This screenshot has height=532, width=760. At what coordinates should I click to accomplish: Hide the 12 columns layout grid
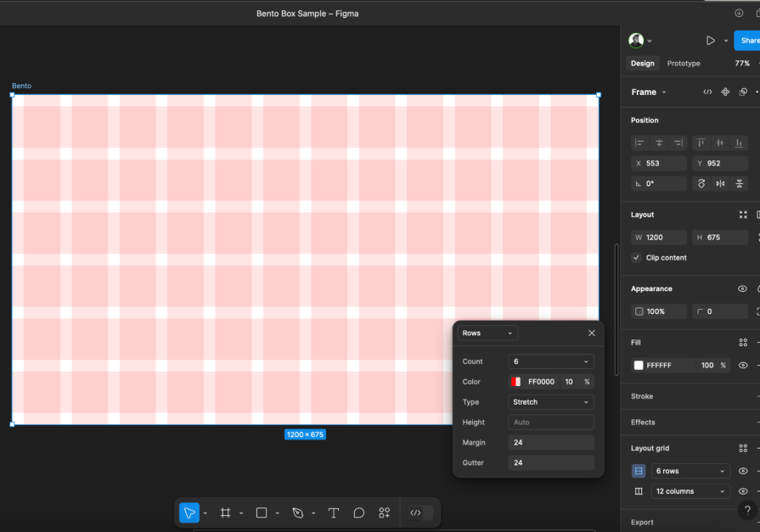(x=744, y=490)
